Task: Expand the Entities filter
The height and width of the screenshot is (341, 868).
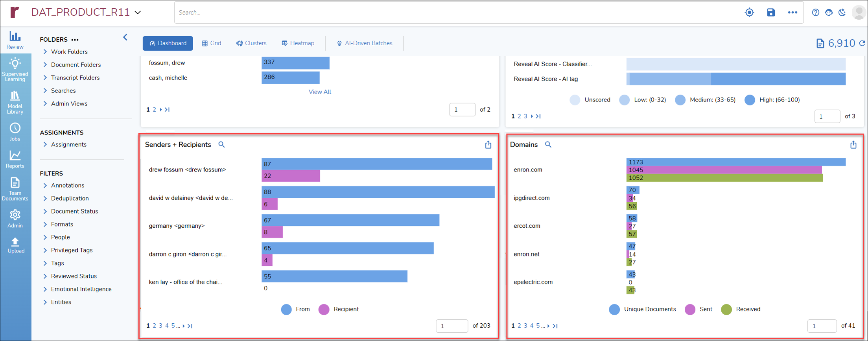Action: tap(45, 302)
